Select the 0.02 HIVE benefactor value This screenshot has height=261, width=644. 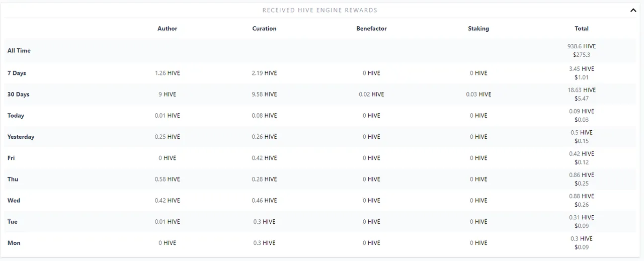pos(371,95)
